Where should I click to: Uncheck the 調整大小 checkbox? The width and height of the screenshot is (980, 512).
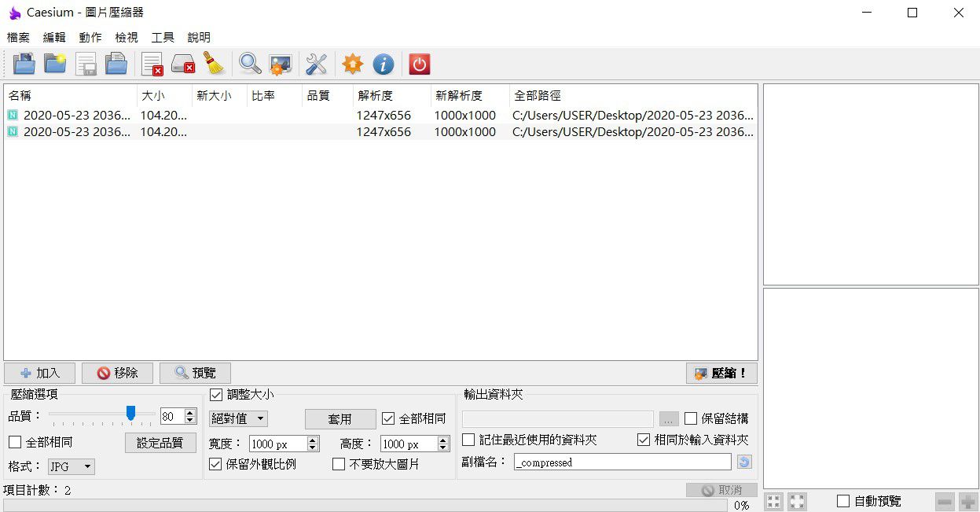[x=216, y=395]
